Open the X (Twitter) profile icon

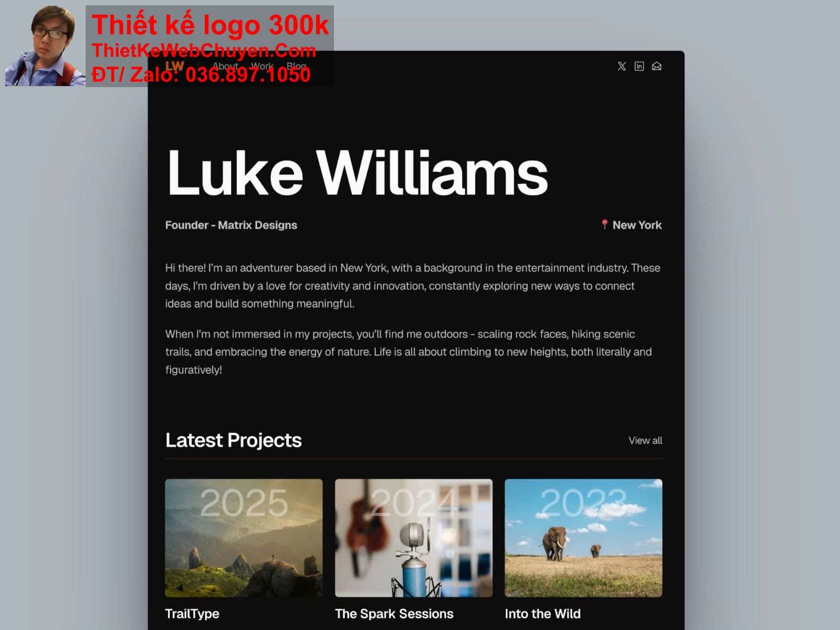622,66
